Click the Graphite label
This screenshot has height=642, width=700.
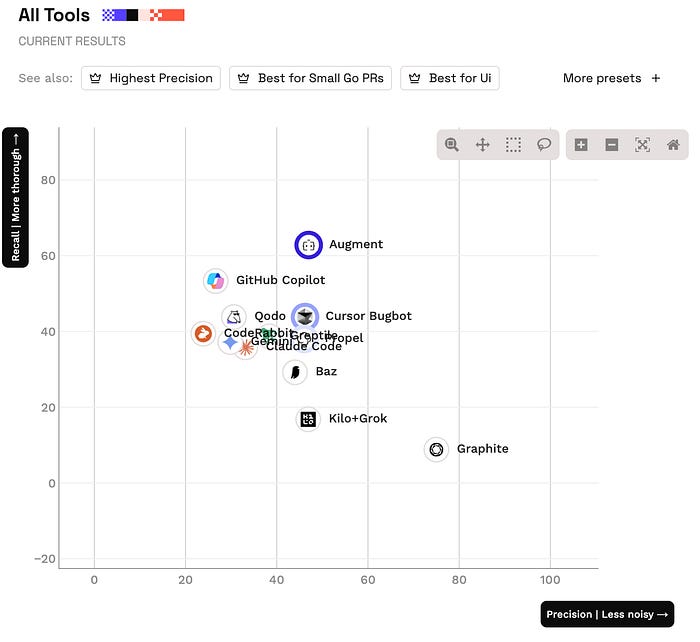483,449
